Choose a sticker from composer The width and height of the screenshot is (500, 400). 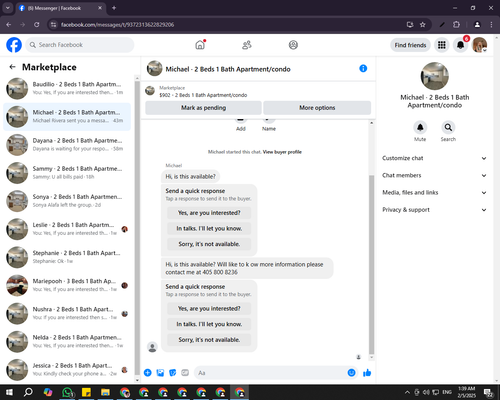click(x=173, y=373)
